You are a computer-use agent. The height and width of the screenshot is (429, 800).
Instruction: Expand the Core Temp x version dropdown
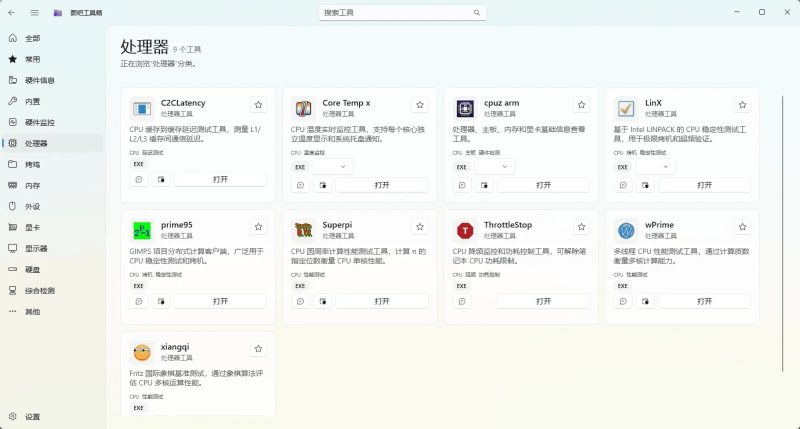point(333,167)
